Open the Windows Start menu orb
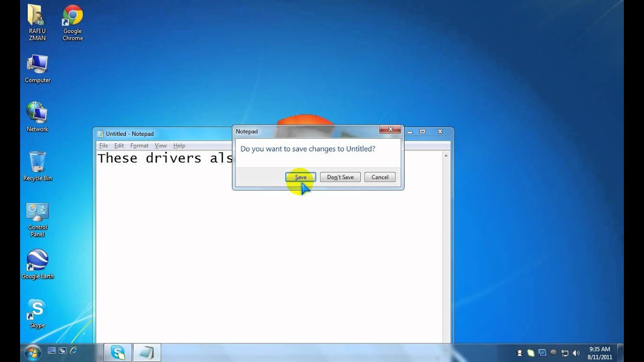Image resolution: width=644 pixels, height=362 pixels. [x=32, y=352]
